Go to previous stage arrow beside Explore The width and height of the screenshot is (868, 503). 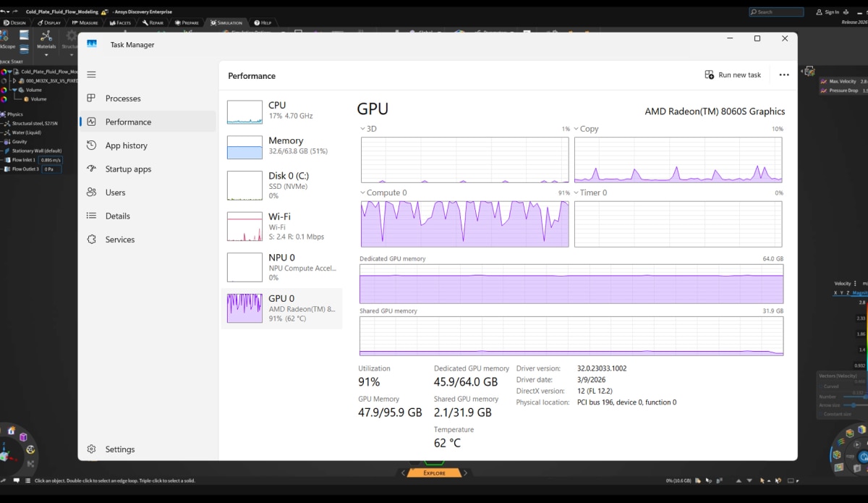[x=403, y=473]
